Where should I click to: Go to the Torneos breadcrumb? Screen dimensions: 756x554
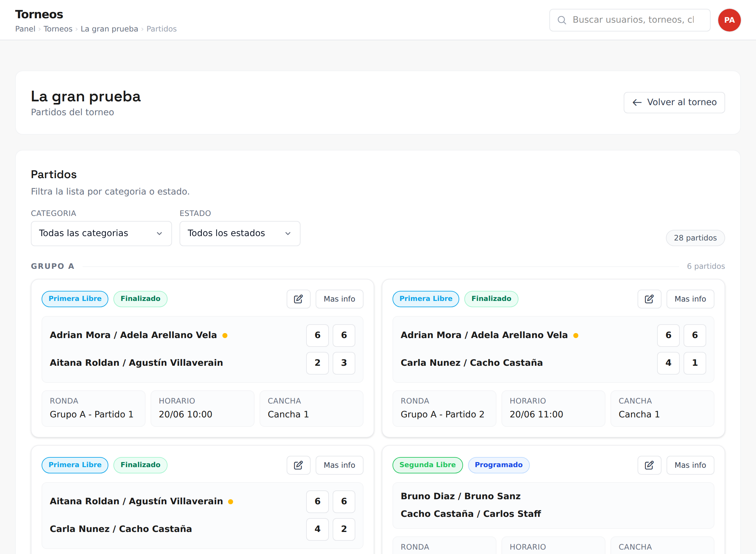58,29
